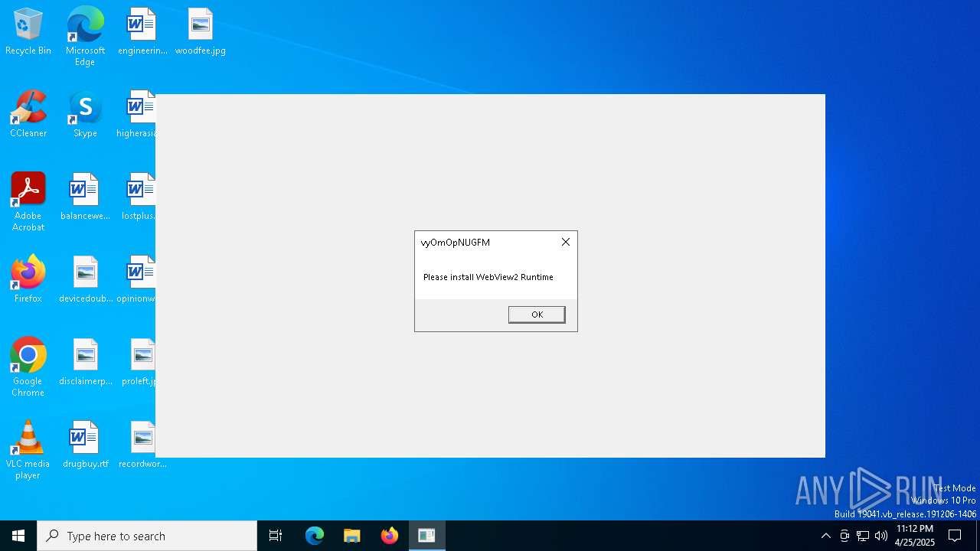
Task: Select the balancewe... Word document
Action: (x=85, y=197)
